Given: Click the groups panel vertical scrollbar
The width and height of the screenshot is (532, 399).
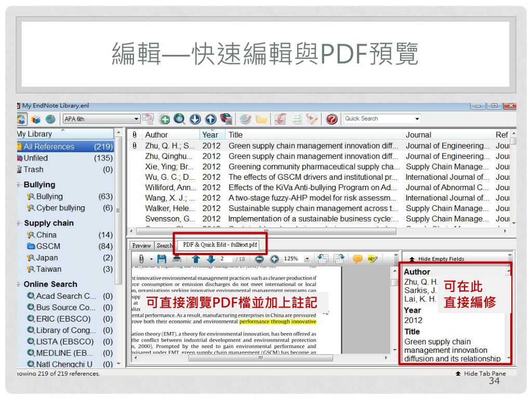Looking at the screenshot, I should click(x=118, y=210).
